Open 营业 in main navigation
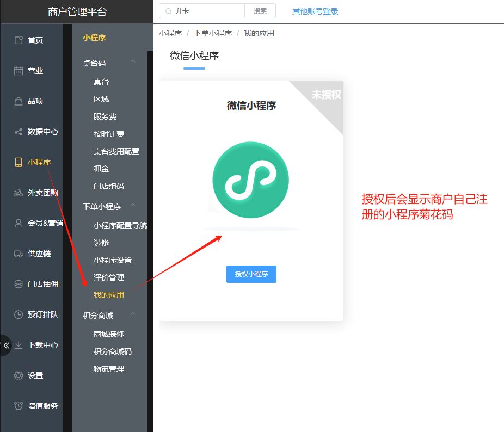This screenshot has width=504, height=432. (35, 71)
